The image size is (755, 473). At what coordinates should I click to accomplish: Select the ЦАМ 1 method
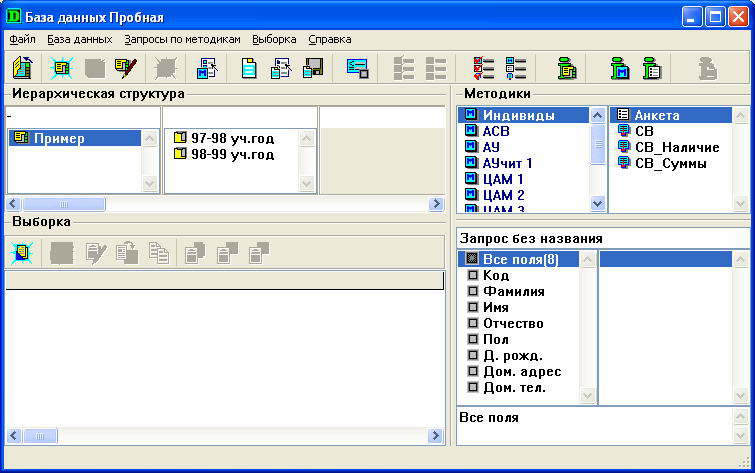[x=494, y=179]
